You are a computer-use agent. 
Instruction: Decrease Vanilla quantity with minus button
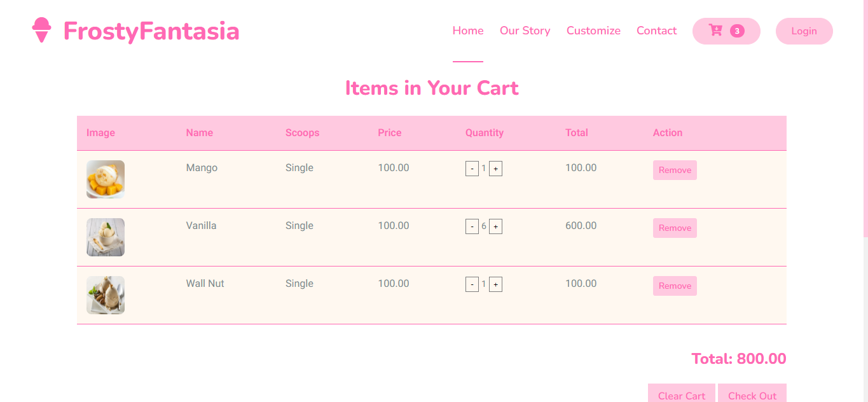tap(472, 226)
